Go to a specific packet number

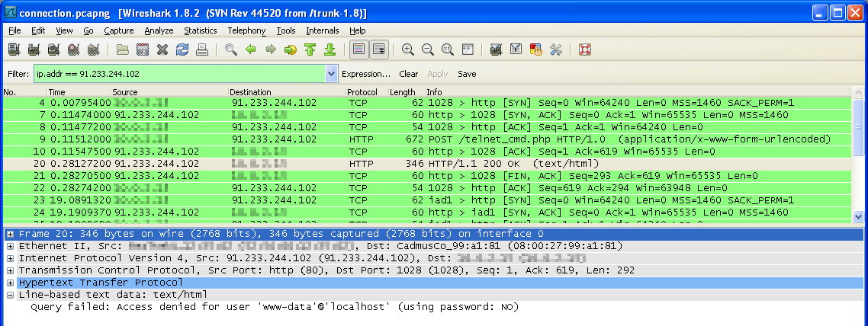coord(291,50)
